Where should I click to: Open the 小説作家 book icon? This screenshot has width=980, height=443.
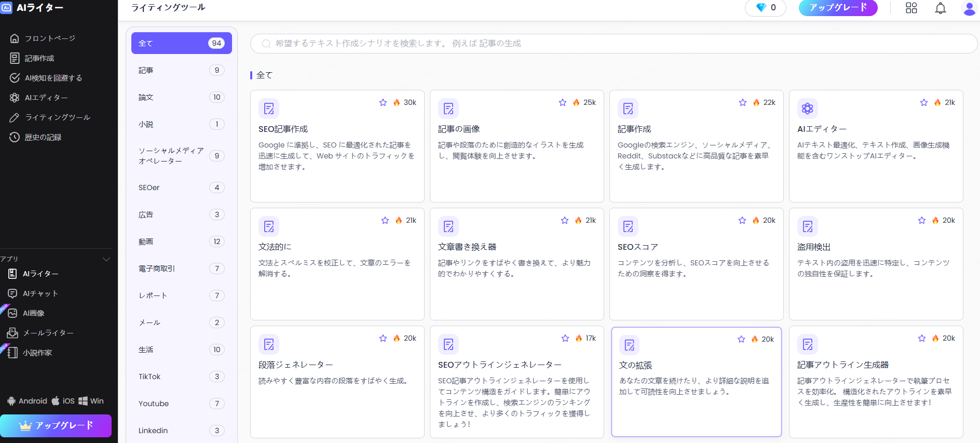pos(12,353)
